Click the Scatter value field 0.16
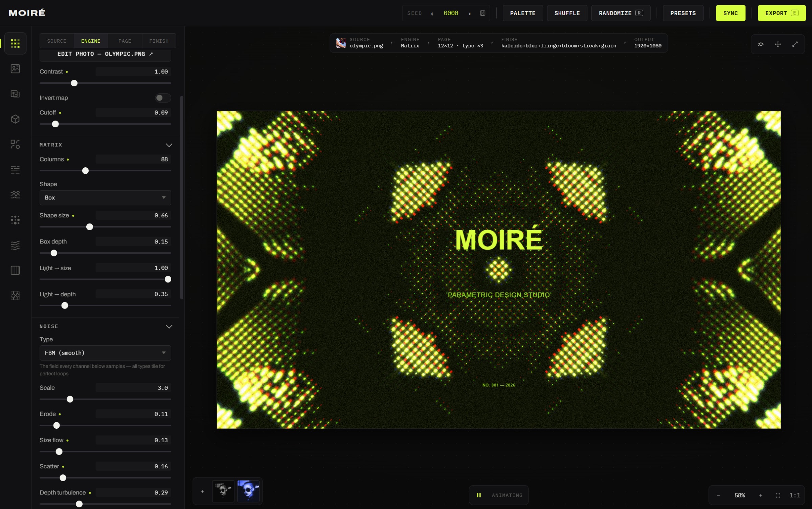 point(133,467)
